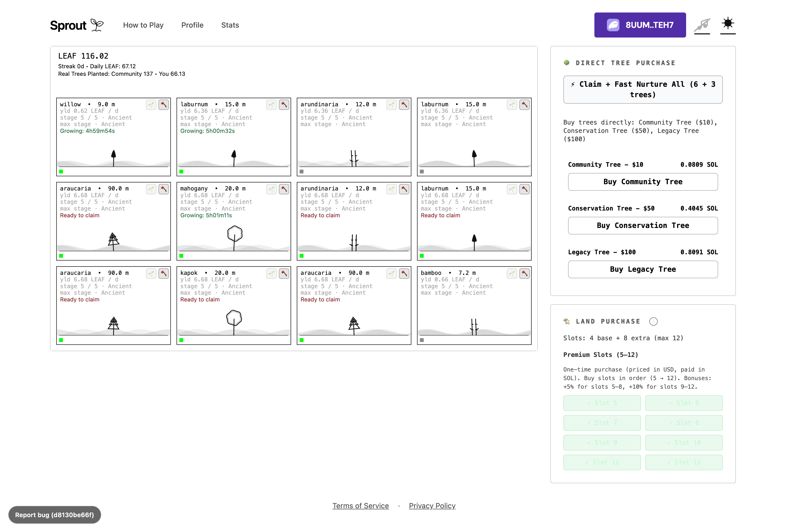
Task: Click Buy Legacy Tree button
Action: pyautogui.click(x=643, y=269)
